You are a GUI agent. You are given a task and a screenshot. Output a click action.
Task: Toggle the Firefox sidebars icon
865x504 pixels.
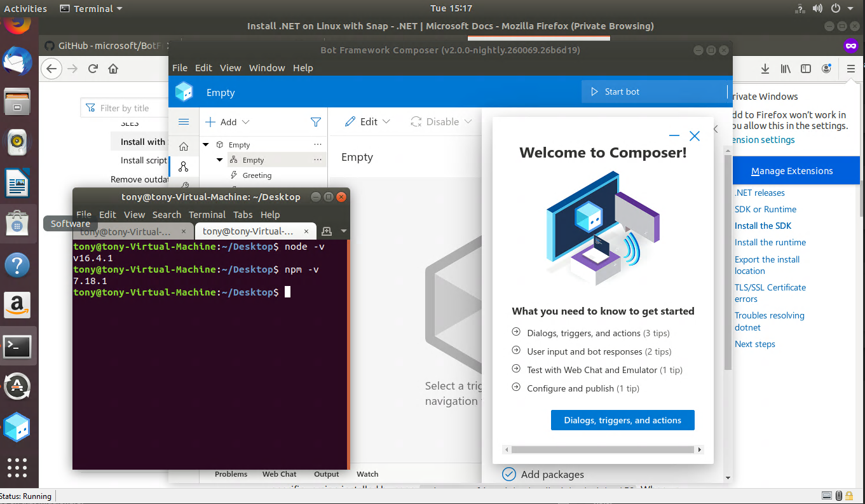[x=806, y=68]
